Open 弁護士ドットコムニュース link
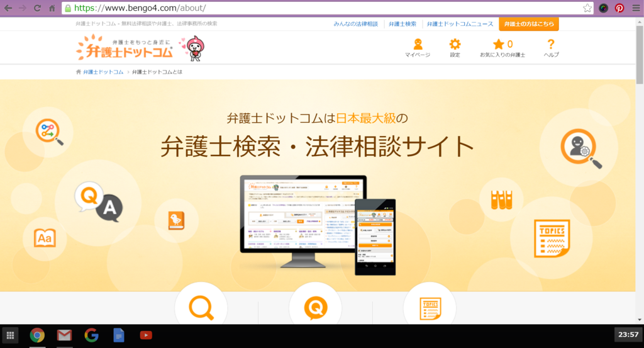This screenshot has height=348, width=644. pos(460,24)
